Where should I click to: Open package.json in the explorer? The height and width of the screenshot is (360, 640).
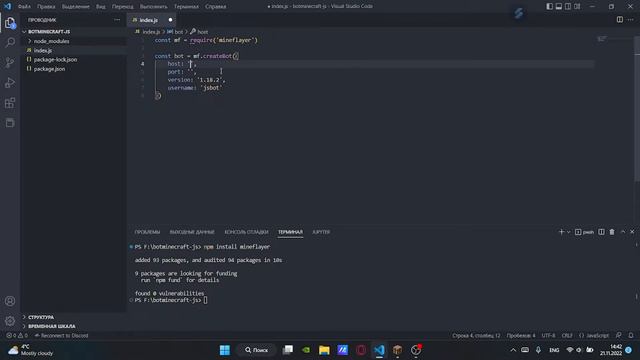pos(73,69)
